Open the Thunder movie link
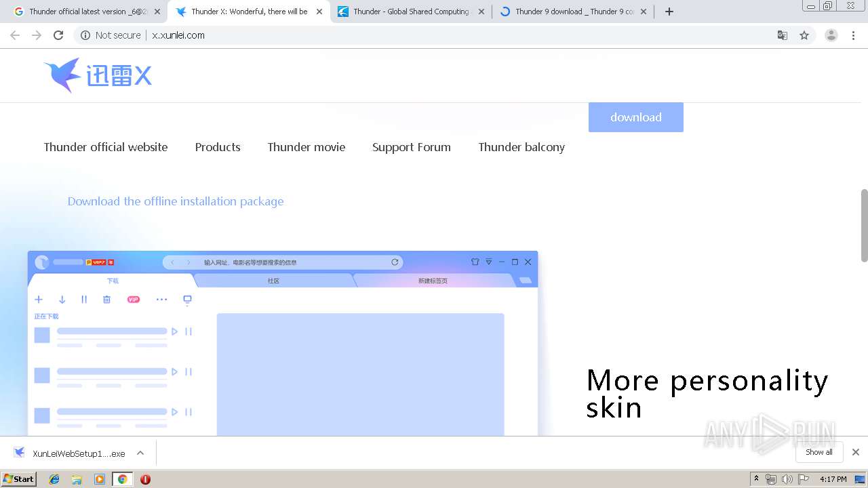Viewport: 868px width, 488px height. [x=307, y=147]
